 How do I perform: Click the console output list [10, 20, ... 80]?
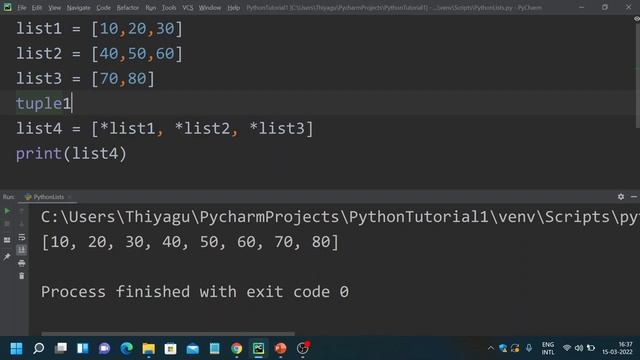click(190, 242)
